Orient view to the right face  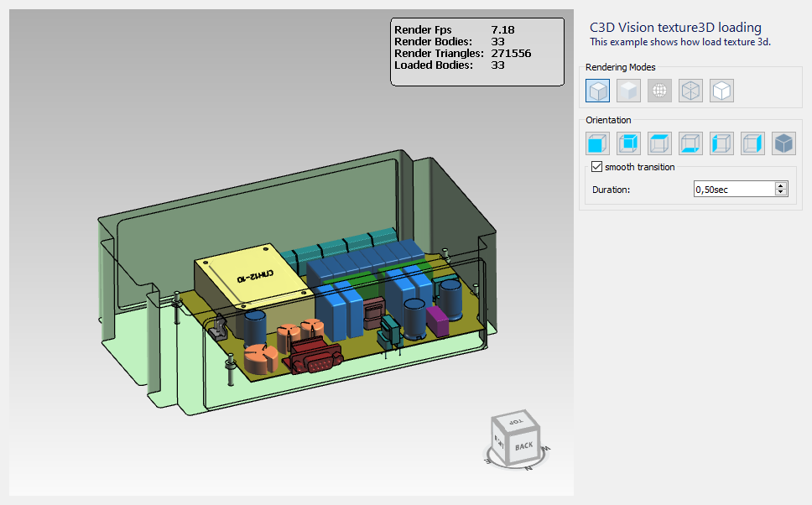point(753,143)
